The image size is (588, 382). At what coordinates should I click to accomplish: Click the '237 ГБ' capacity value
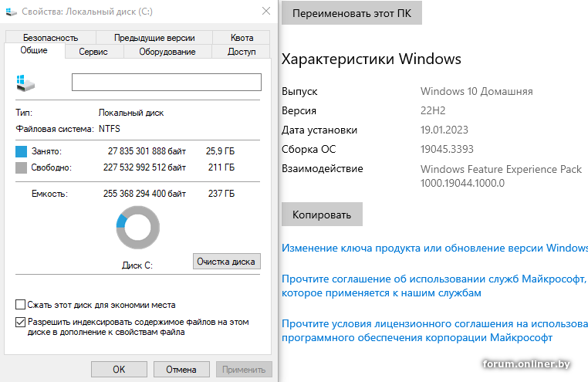(221, 194)
